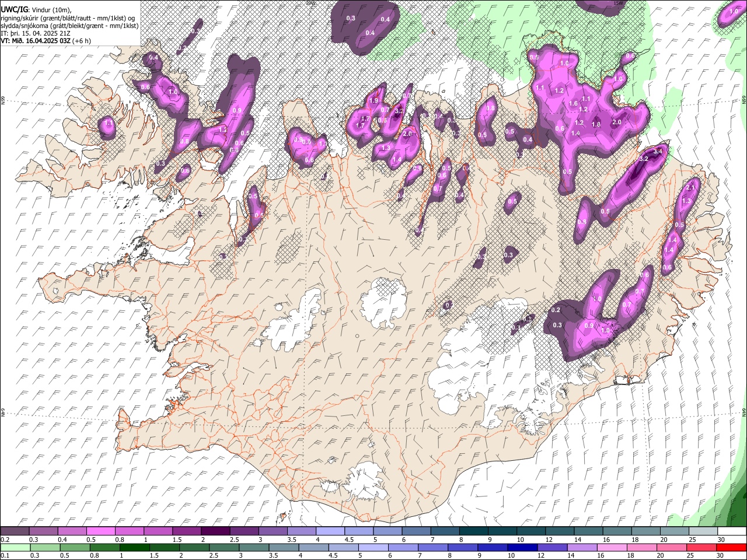This screenshot has width=747, height=560.
Task: Click the '1.9' precipitation value on the map
Action: [x=374, y=101]
